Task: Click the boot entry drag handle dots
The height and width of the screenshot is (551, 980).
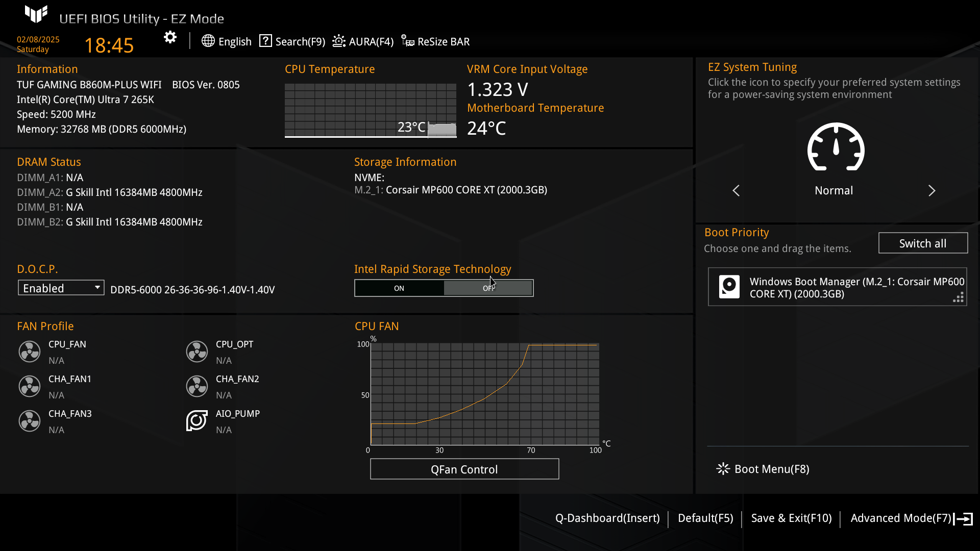Action: tap(959, 297)
